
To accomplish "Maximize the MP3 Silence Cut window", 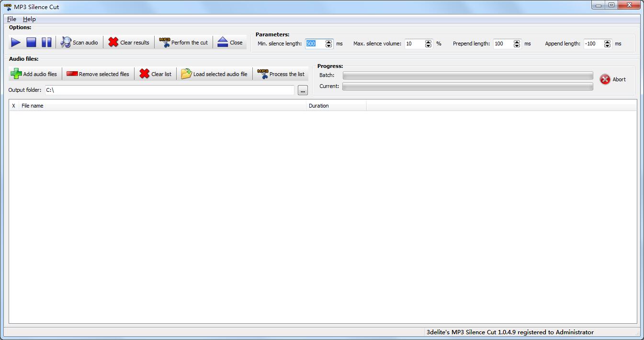I will (611, 5).
